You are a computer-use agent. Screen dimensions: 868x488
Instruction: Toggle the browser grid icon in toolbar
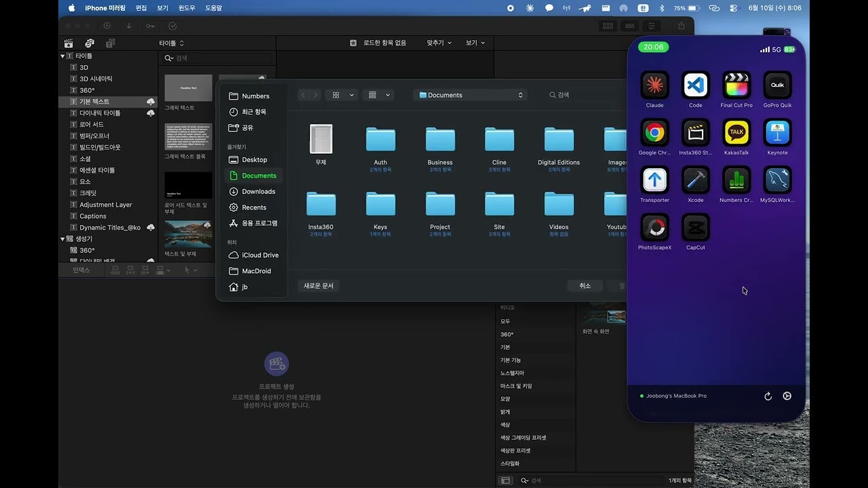608,26
